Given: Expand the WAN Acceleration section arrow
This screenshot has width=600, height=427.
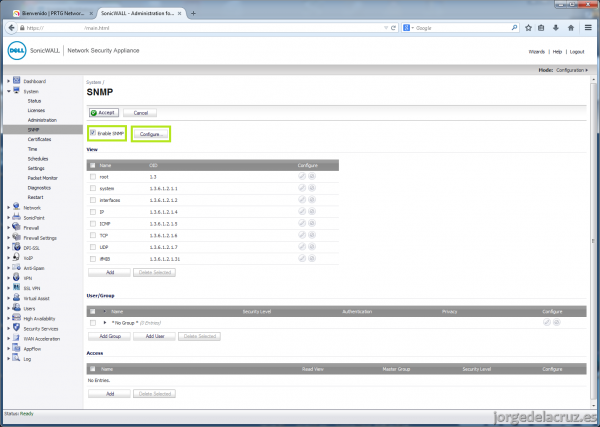Looking at the screenshot, I should pos(8,339).
